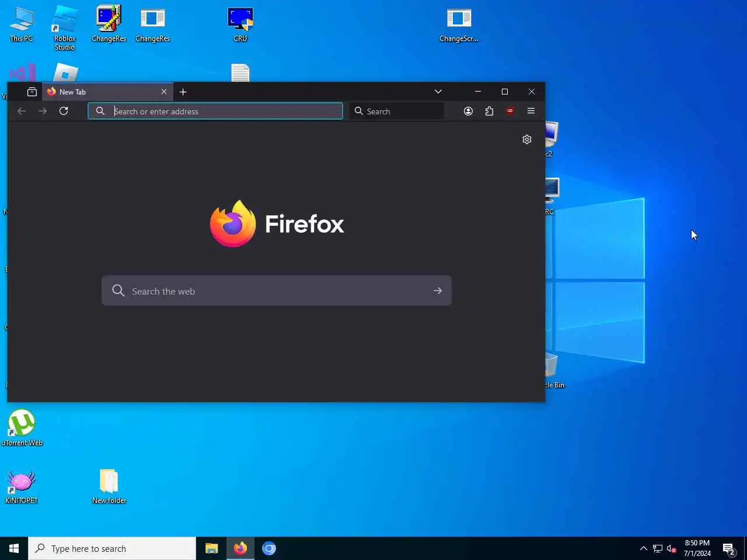Expand the list all tabs dropdown
This screenshot has height=560, width=747.
coord(438,92)
